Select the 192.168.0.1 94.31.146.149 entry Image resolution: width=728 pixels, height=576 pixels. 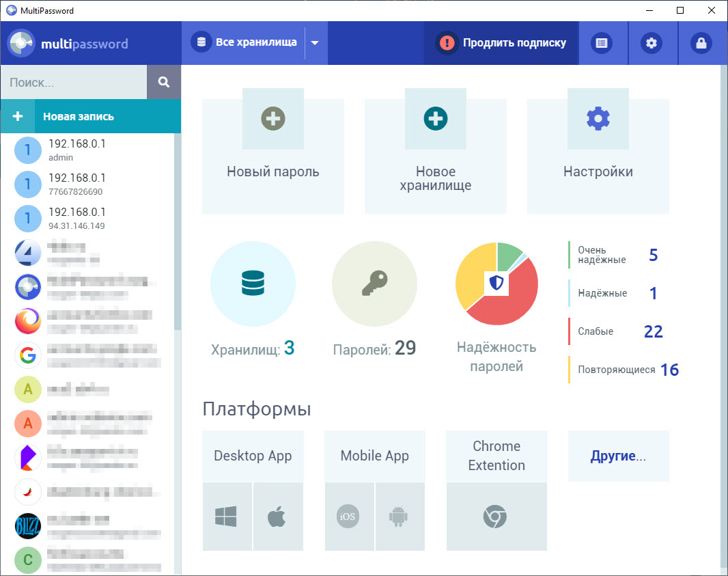tap(87, 219)
